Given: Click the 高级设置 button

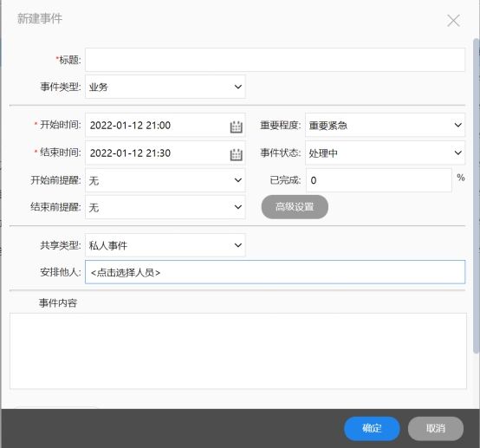Looking at the screenshot, I should pos(295,207).
